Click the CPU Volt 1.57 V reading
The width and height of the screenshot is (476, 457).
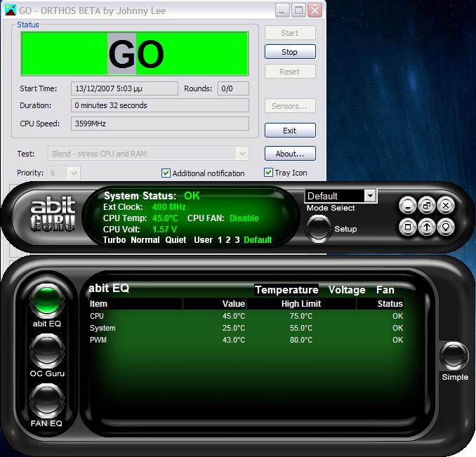click(x=164, y=229)
